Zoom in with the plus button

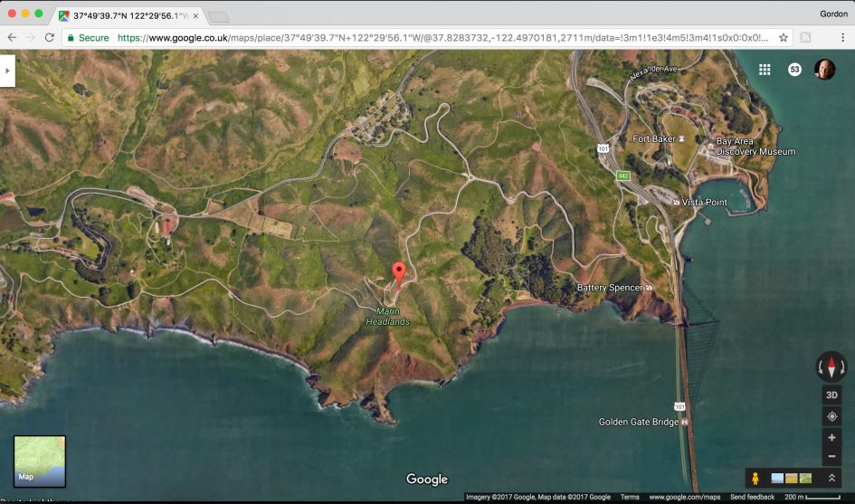(831, 437)
